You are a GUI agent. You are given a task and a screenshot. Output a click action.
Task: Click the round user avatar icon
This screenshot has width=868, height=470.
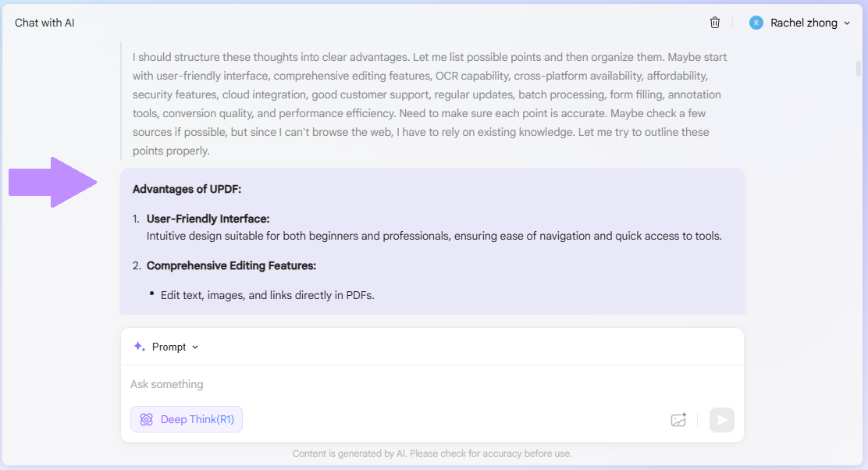point(756,23)
